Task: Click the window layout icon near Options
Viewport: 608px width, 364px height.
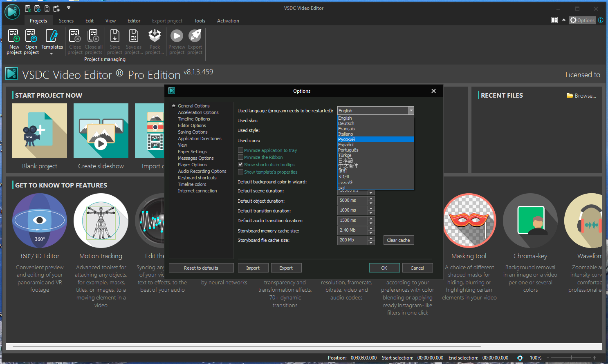Action: pos(554,20)
